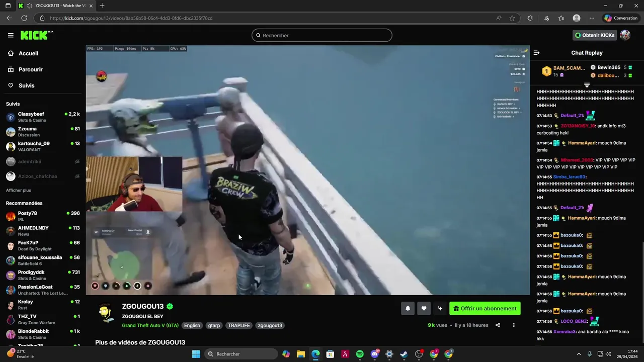Open browser settings and more menu

(x=592, y=18)
